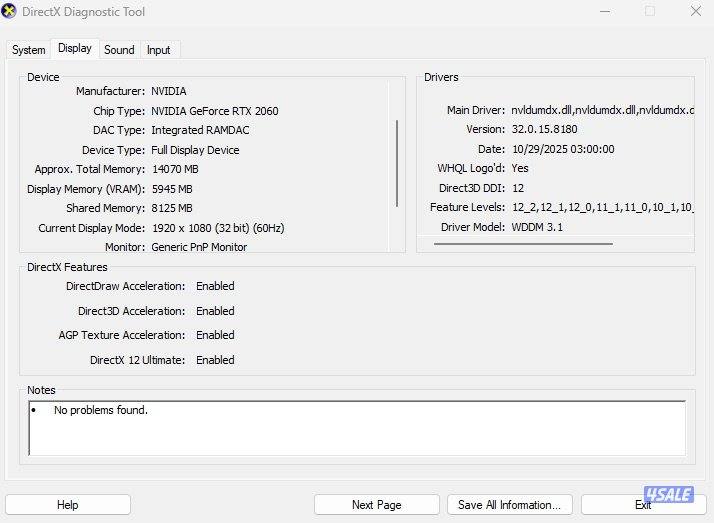This screenshot has width=714, height=523.
Task: Click the Next Page button
Action: coord(377,505)
